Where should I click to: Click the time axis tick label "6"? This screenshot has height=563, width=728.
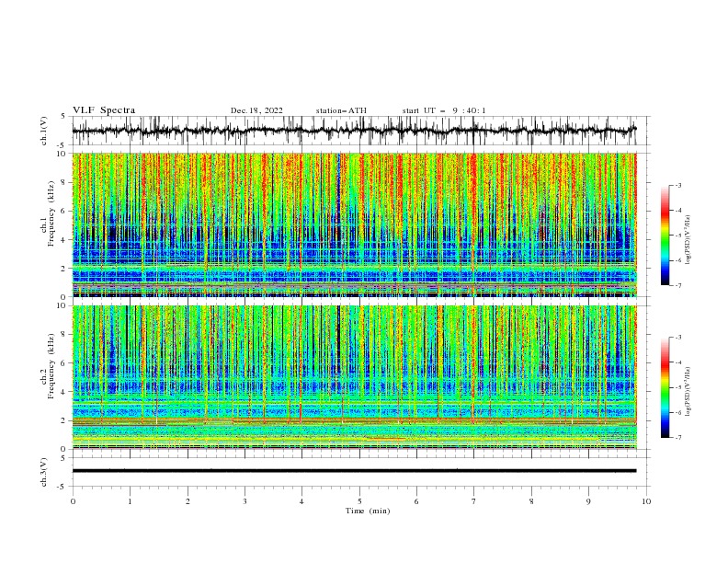pos(416,501)
